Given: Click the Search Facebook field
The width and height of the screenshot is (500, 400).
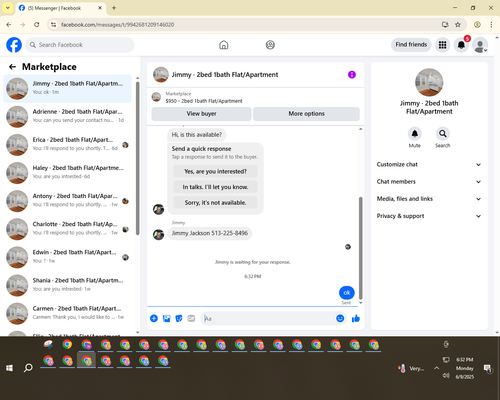Looking at the screenshot, I should pyautogui.click(x=80, y=45).
